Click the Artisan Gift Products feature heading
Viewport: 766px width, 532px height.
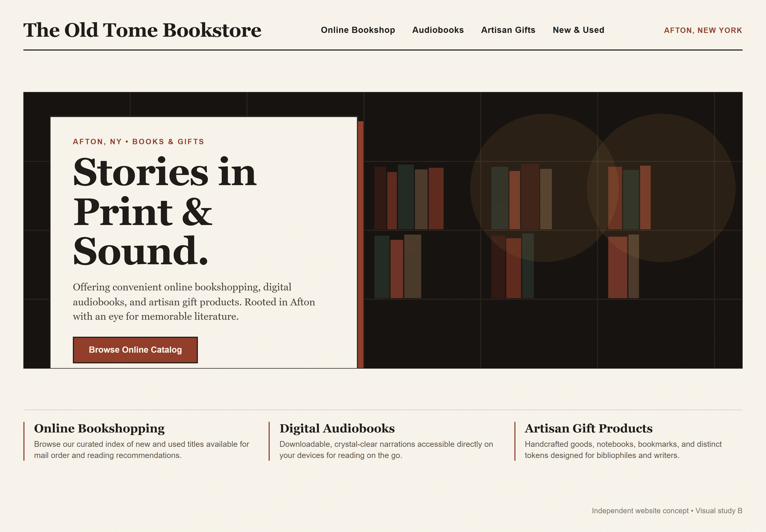click(x=589, y=428)
